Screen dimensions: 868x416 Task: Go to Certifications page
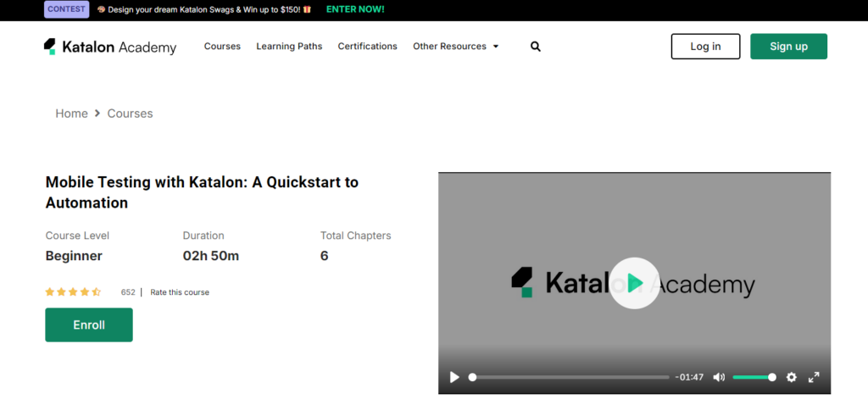tap(368, 47)
